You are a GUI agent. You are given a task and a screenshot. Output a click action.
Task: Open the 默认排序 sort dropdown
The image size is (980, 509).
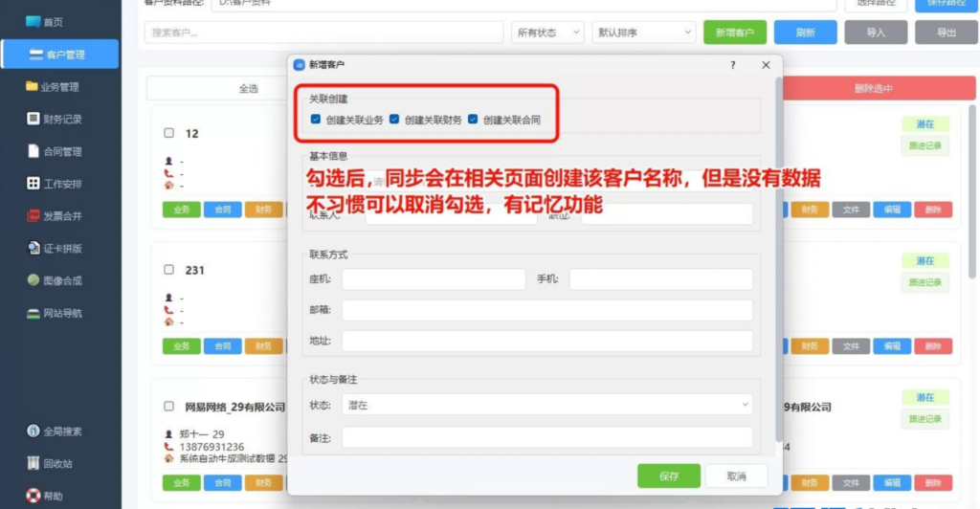click(644, 33)
